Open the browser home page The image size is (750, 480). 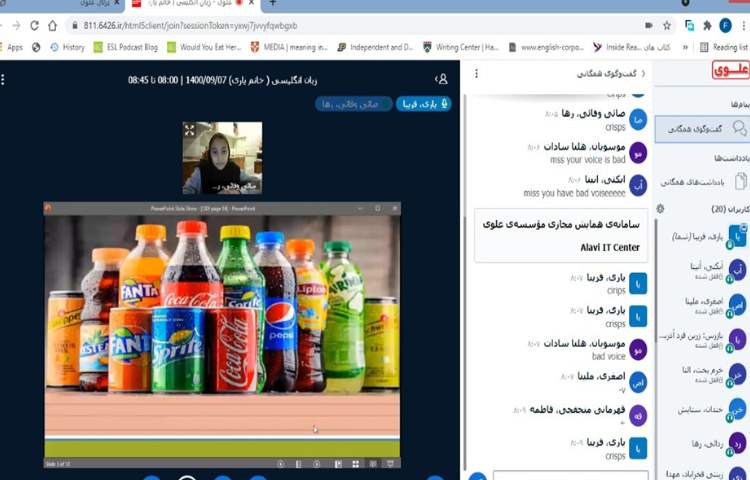tap(53, 25)
